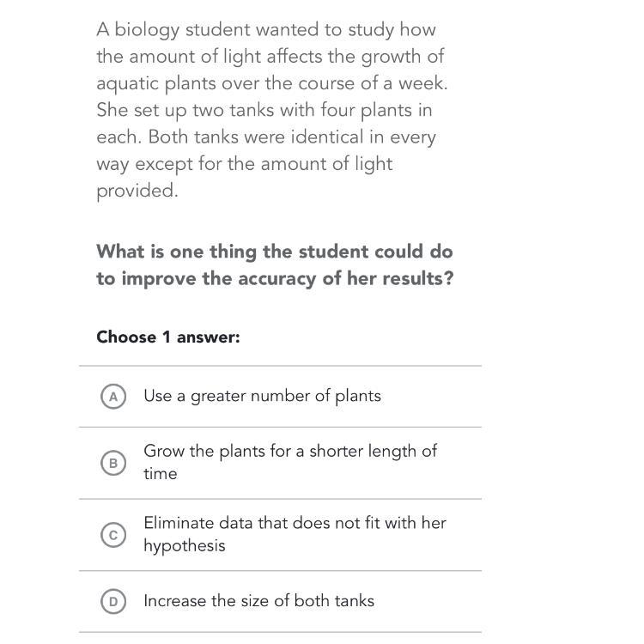Click the answer text "Use a greater number of plants"
The width and height of the screenshot is (644, 644).
[x=262, y=396]
